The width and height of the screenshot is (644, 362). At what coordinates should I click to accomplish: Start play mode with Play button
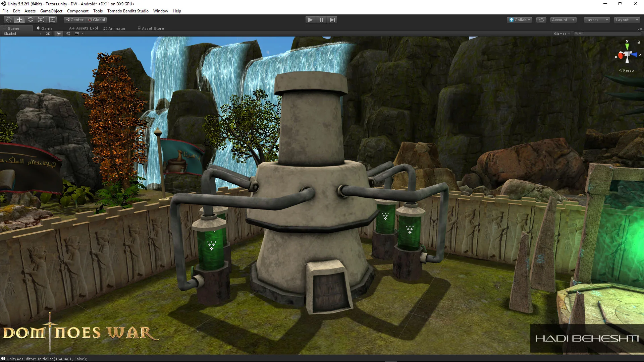tap(310, 20)
